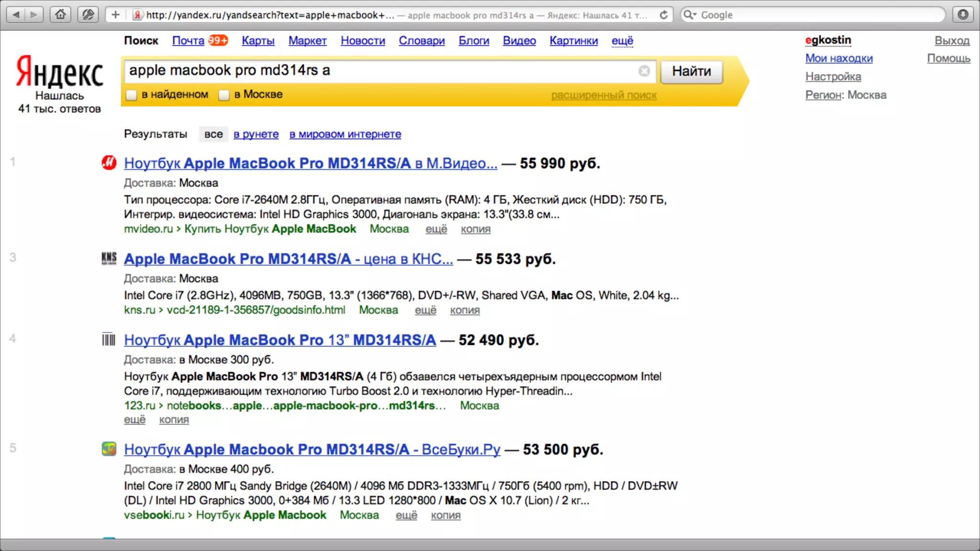Enable the 'в найденном' checkbox
This screenshot has height=551, width=980.
pos(131,95)
